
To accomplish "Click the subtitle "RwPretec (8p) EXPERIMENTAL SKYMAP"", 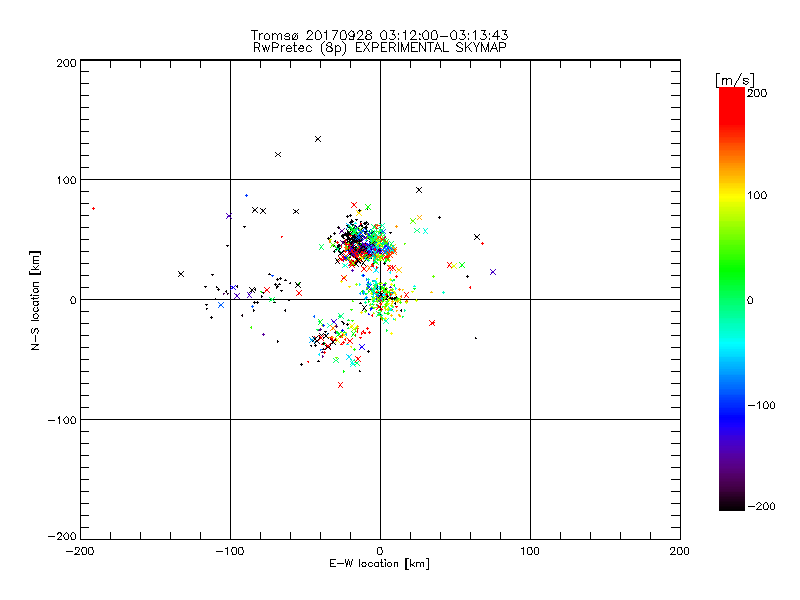I will [380, 48].
